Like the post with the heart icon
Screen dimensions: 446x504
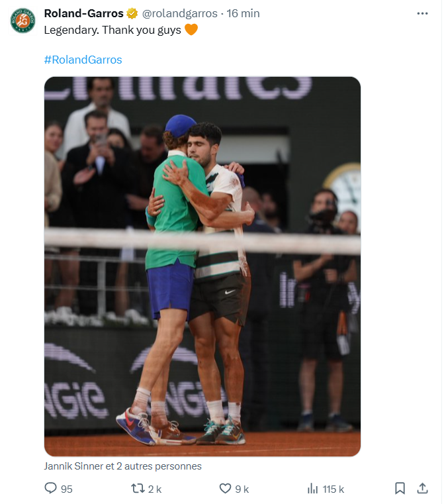tap(225, 489)
